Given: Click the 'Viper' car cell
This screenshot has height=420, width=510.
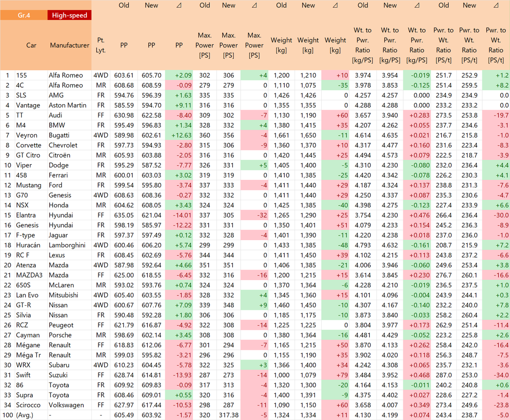Looking at the screenshot, I should [31, 165].
